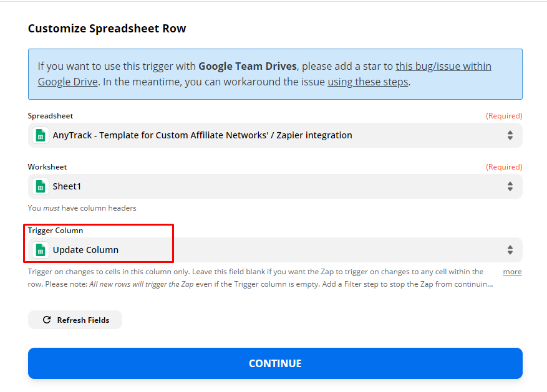The height and width of the screenshot is (392, 547).
Task: Click the (Required) label above Worksheet field
Action: [x=504, y=167]
